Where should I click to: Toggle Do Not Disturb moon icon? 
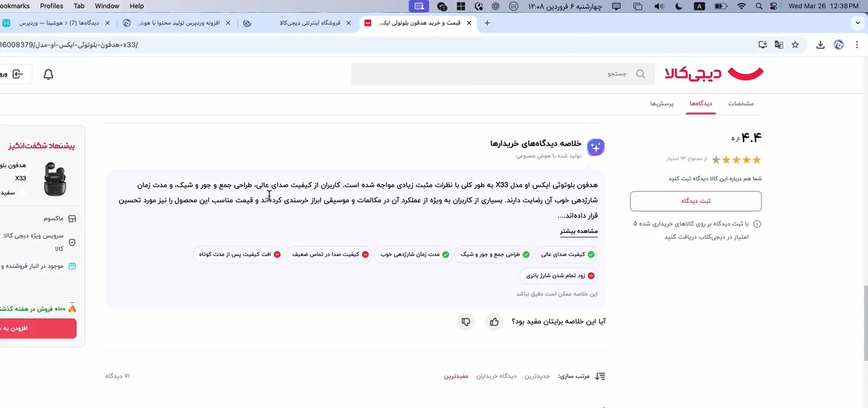pyautogui.click(x=679, y=6)
